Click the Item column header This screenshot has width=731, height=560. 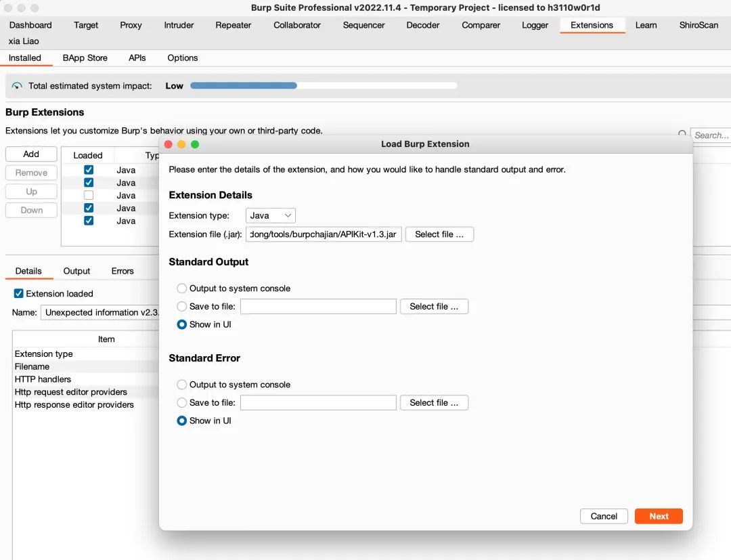coord(106,339)
